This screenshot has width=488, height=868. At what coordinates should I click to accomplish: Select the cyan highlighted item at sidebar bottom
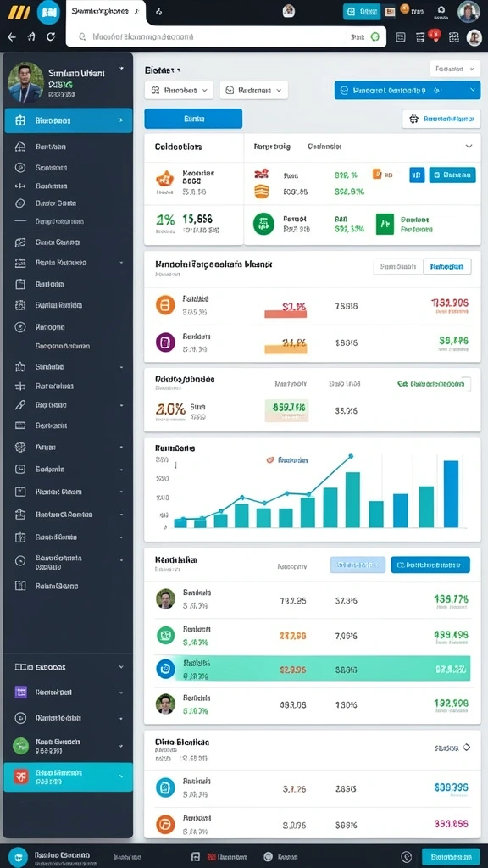69,776
